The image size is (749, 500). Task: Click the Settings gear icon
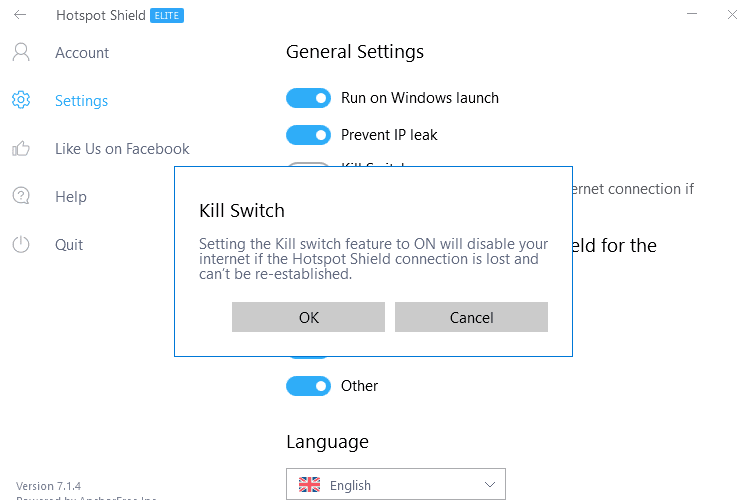tap(21, 100)
